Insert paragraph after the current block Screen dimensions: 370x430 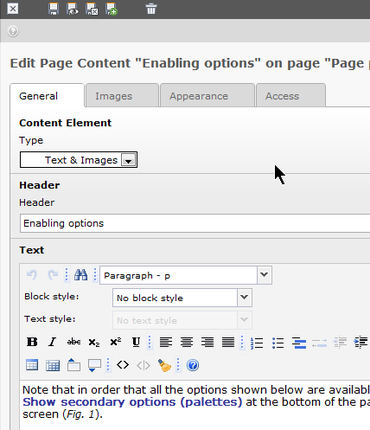tap(94, 365)
